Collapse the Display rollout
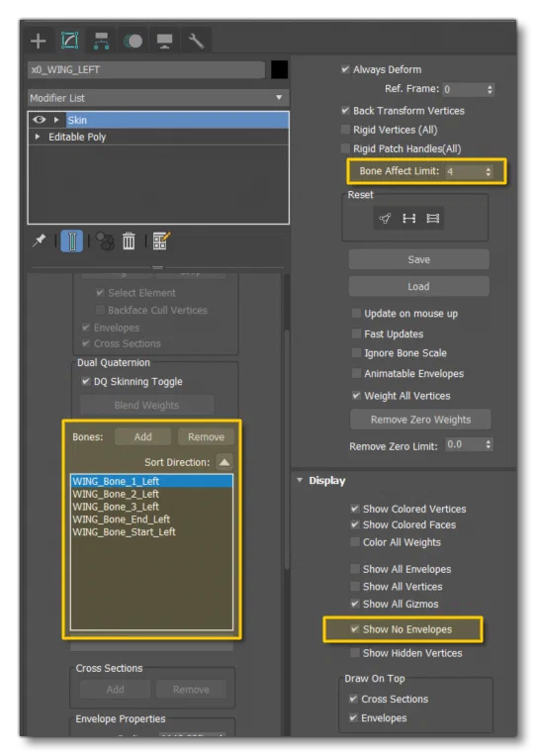 (300, 480)
